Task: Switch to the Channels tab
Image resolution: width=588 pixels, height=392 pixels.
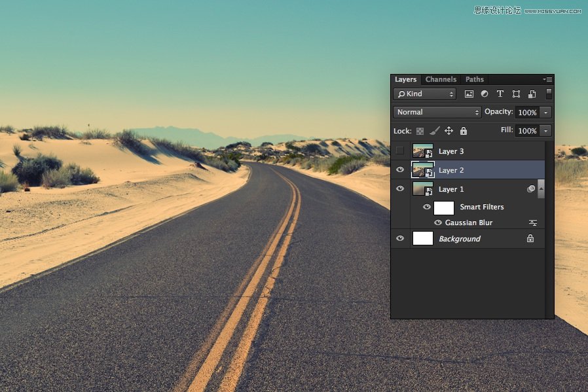Action: pyautogui.click(x=441, y=80)
